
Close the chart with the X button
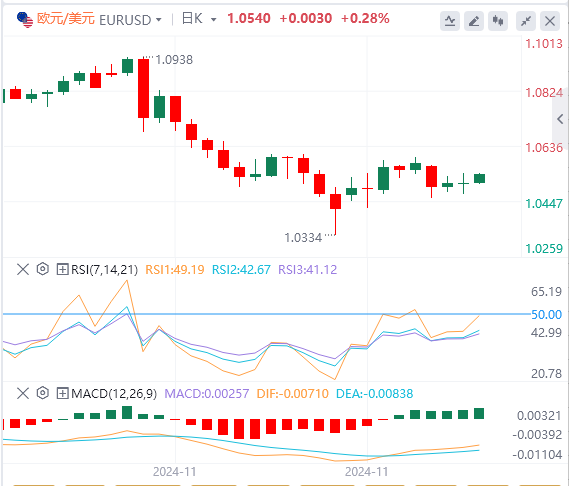pyautogui.click(x=550, y=21)
